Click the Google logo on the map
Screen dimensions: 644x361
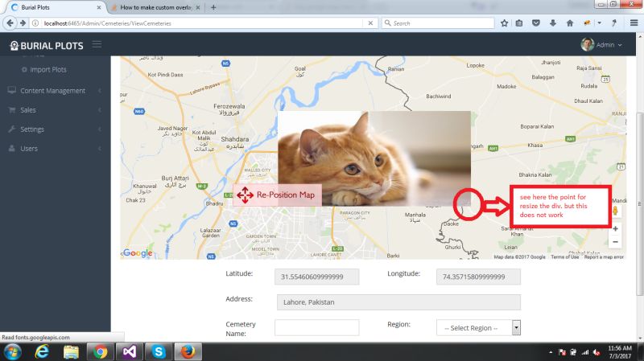pos(138,253)
